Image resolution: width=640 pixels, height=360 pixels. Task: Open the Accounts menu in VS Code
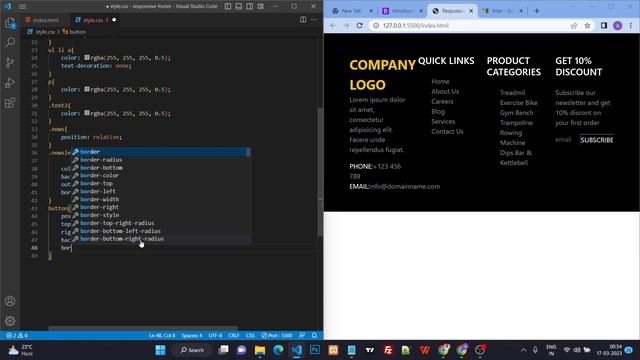[10, 301]
